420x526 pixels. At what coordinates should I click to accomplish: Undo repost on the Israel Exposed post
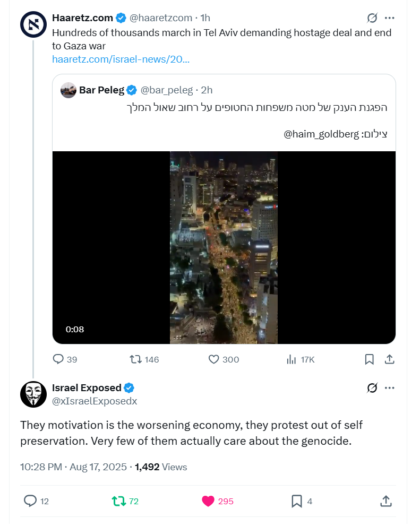click(x=118, y=501)
